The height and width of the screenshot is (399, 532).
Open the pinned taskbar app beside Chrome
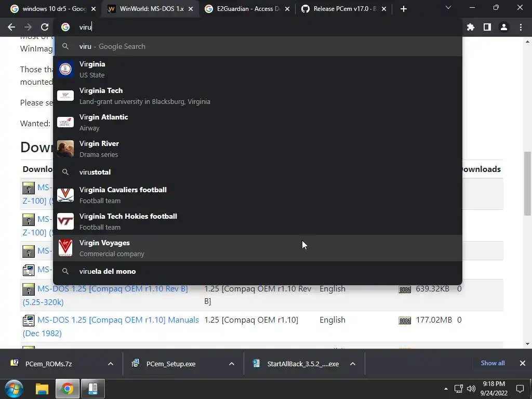point(93,389)
